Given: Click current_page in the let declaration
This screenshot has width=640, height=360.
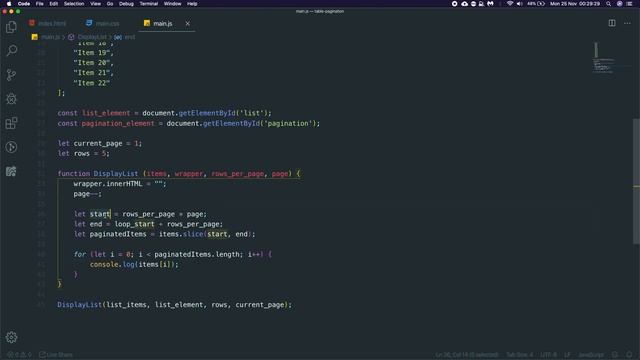Looking at the screenshot, I should click(x=98, y=143).
